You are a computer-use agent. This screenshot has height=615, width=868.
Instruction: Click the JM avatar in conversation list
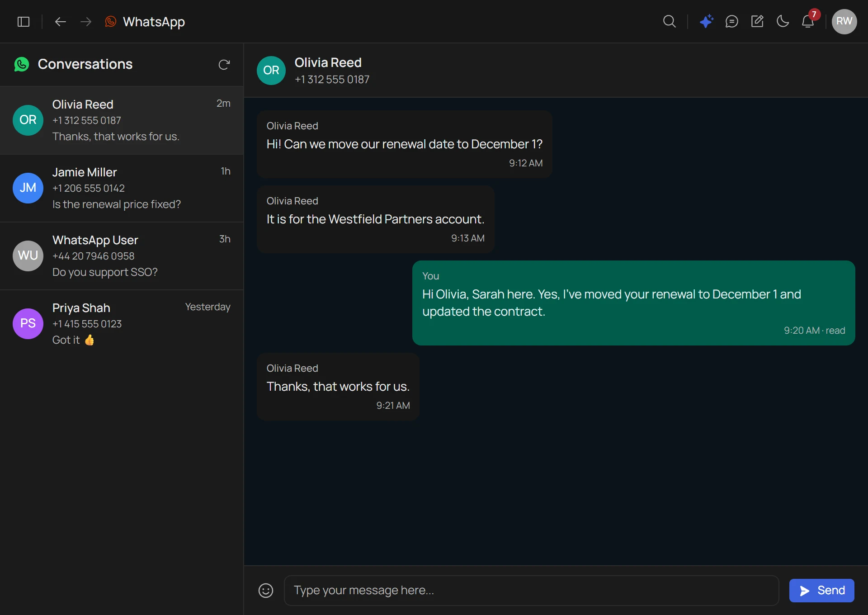[28, 188]
